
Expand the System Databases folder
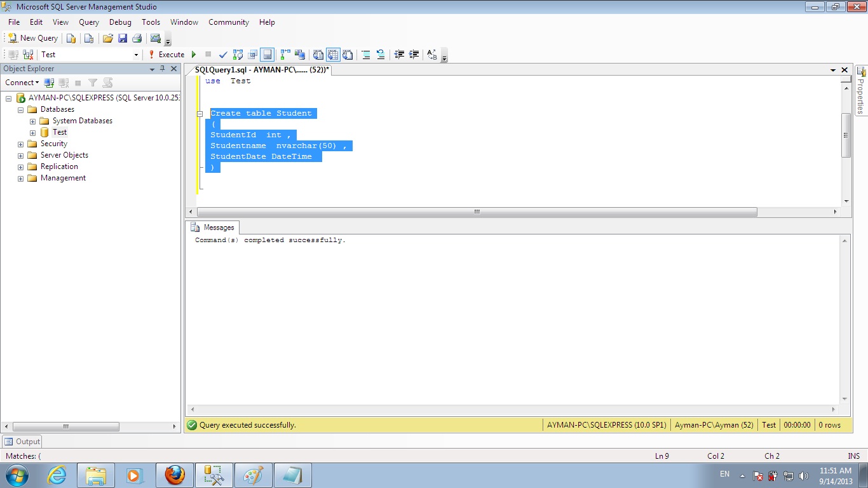33,121
